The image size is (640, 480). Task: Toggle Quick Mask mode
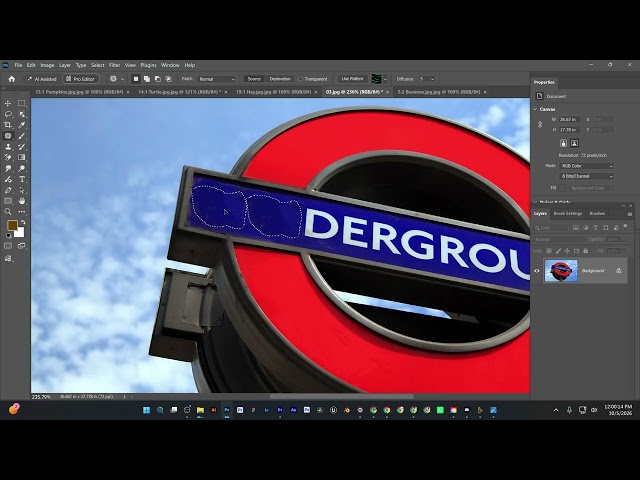(x=8, y=246)
